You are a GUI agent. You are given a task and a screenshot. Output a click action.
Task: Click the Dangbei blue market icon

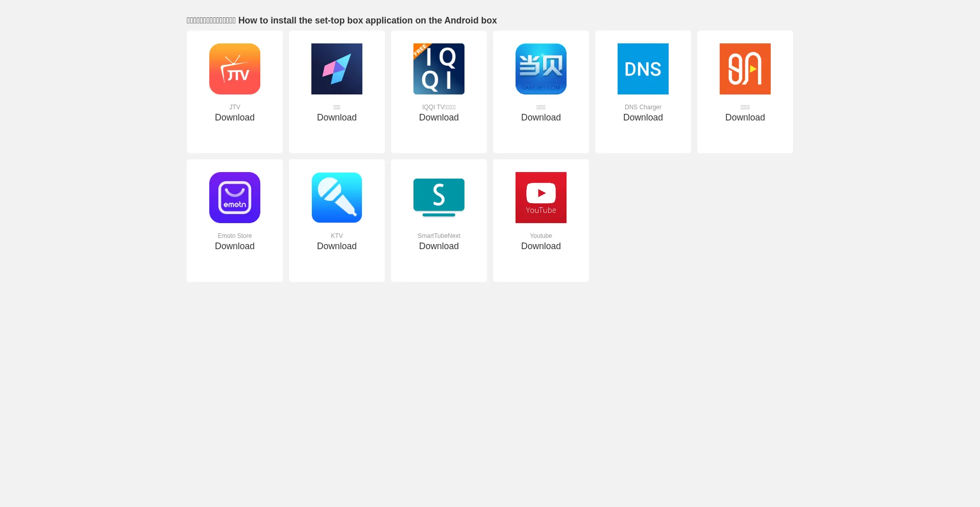click(541, 69)
